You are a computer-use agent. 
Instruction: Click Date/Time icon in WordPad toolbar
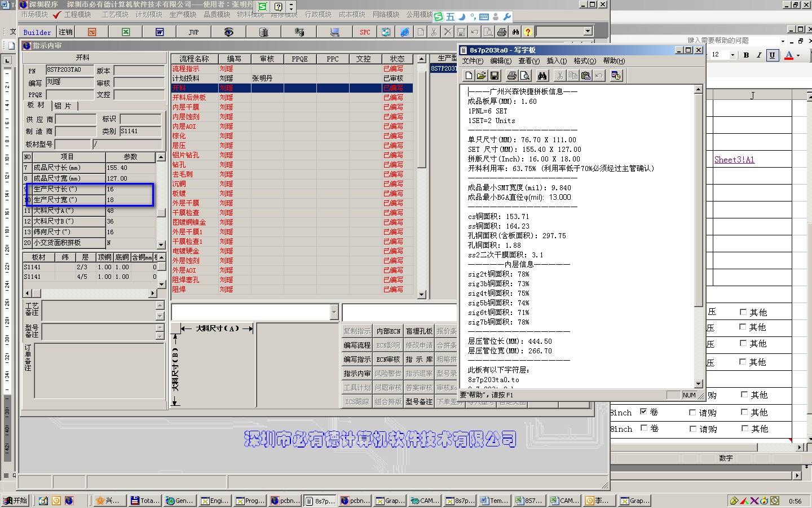tap(616, 76)
